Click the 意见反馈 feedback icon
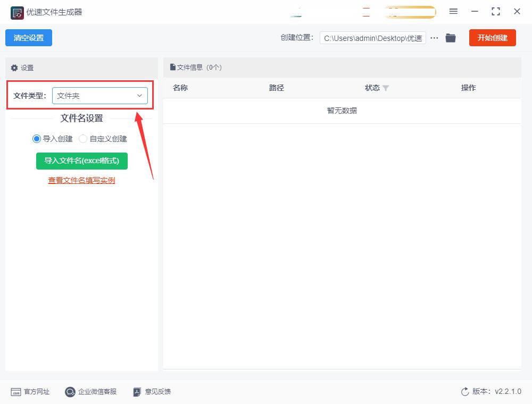532x404 pixels. [137, 392]
